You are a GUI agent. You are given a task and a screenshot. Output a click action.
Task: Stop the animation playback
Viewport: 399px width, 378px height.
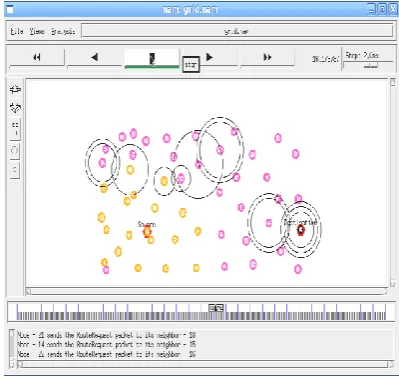(x=152, y=58)
